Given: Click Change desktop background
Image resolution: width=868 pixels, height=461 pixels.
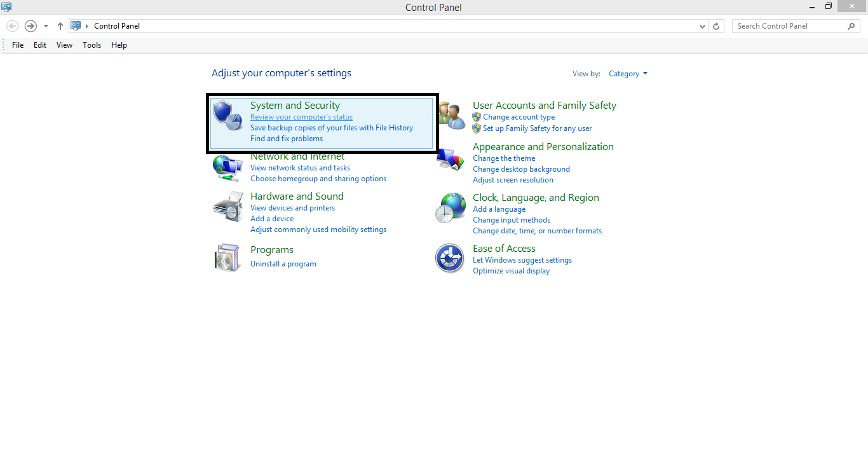Looking at the screenshot, I should [x=521, y=169].
